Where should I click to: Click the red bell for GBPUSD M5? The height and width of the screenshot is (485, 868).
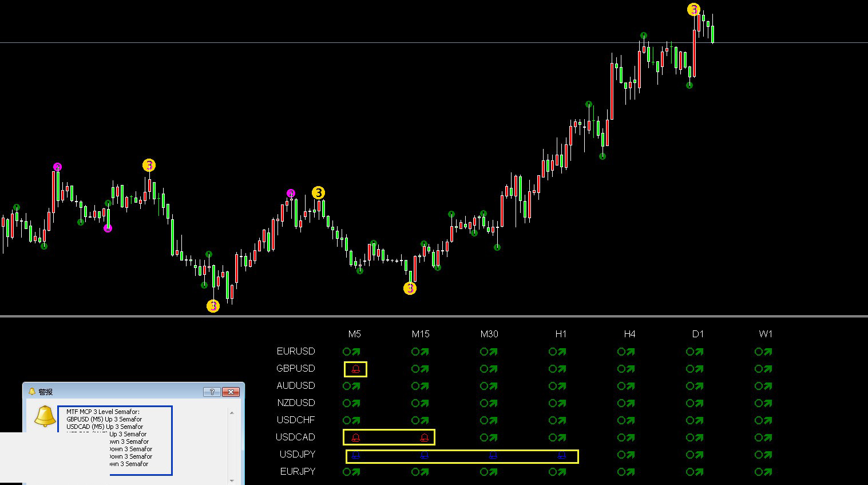point(355,369)
